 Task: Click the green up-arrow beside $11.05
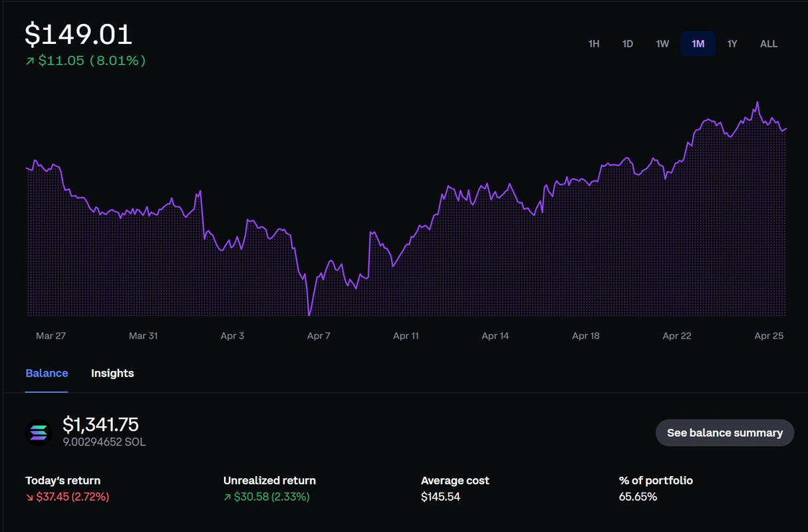tap(29, 61)
